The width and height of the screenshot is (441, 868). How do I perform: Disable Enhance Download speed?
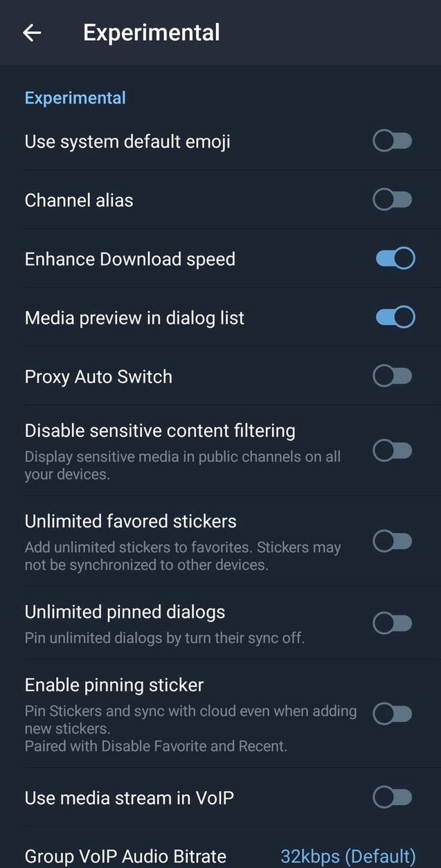click(x=393, y=258)
